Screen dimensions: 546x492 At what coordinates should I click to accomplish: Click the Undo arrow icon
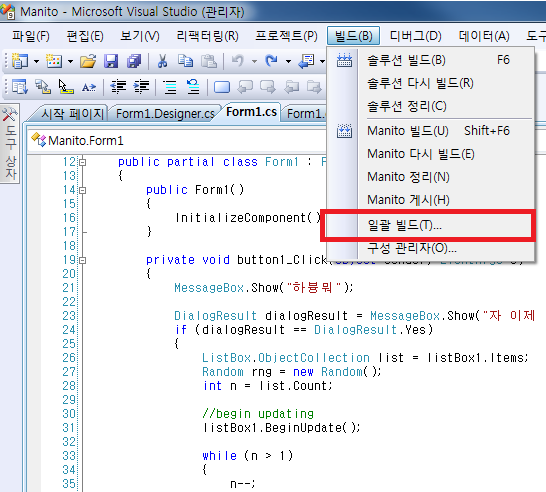click(237, 61)
